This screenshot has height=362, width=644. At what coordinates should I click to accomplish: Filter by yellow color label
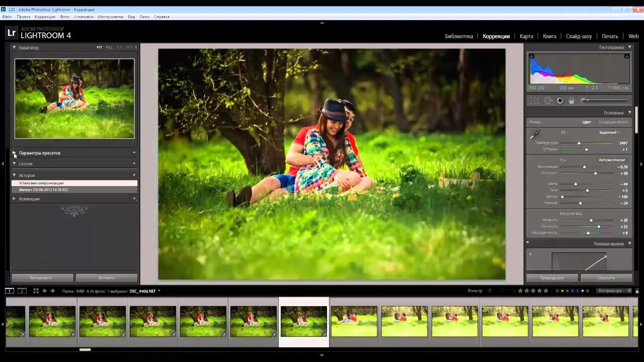point(562,291)
